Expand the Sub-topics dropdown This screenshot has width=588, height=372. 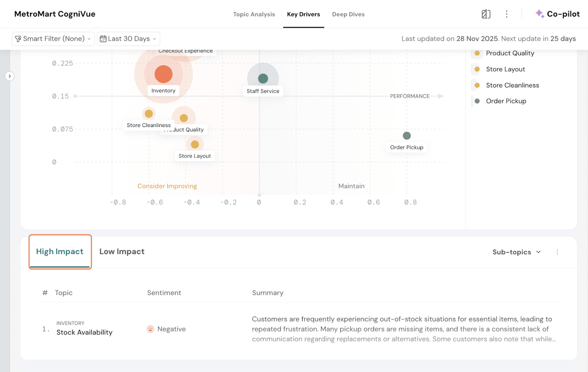516,252
